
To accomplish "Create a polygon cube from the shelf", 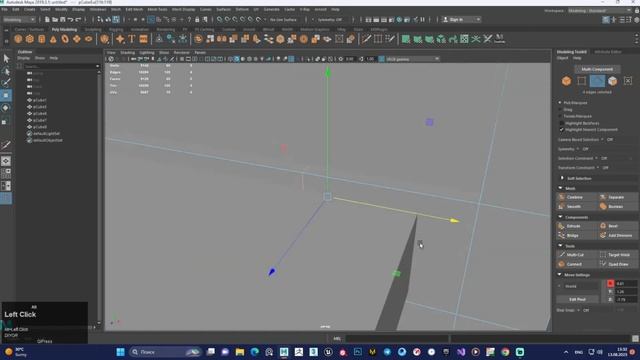I will (30, 39).
